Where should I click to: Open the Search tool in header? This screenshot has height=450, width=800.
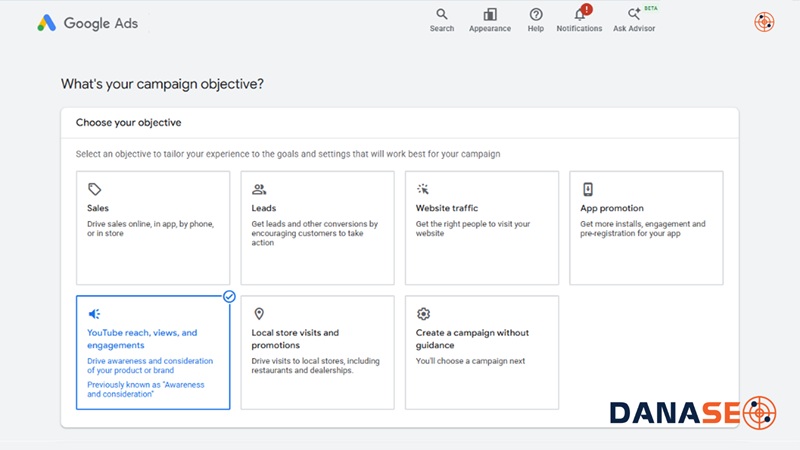pyautogui.click(x=442, y=14)
